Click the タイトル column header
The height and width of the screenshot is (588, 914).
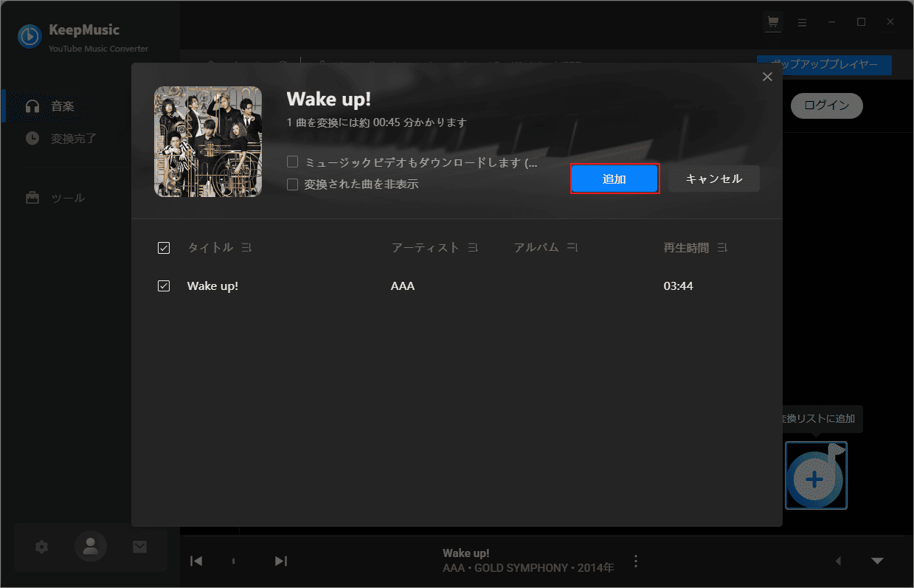tap(211, 248)
